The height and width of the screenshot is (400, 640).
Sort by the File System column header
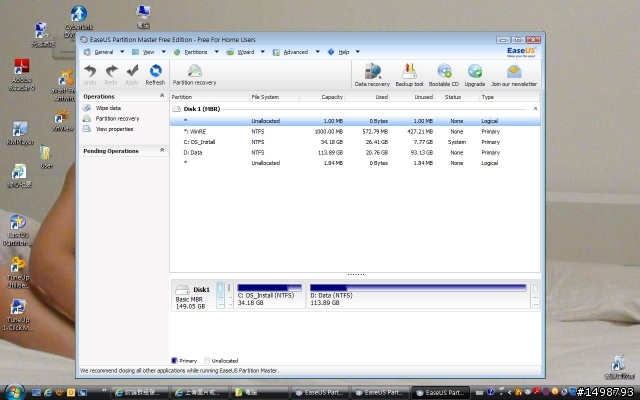pyautogui.click(x=275, y=97)
